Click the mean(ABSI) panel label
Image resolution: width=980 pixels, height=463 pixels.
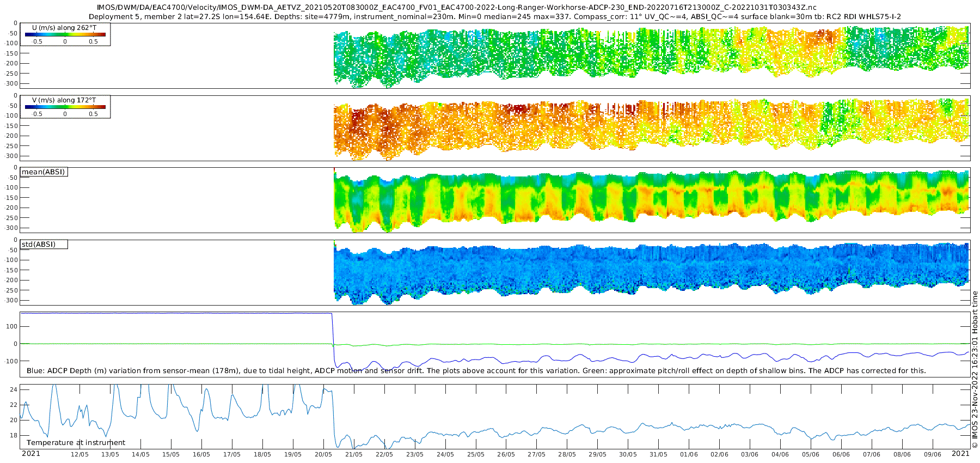[44, 172]
